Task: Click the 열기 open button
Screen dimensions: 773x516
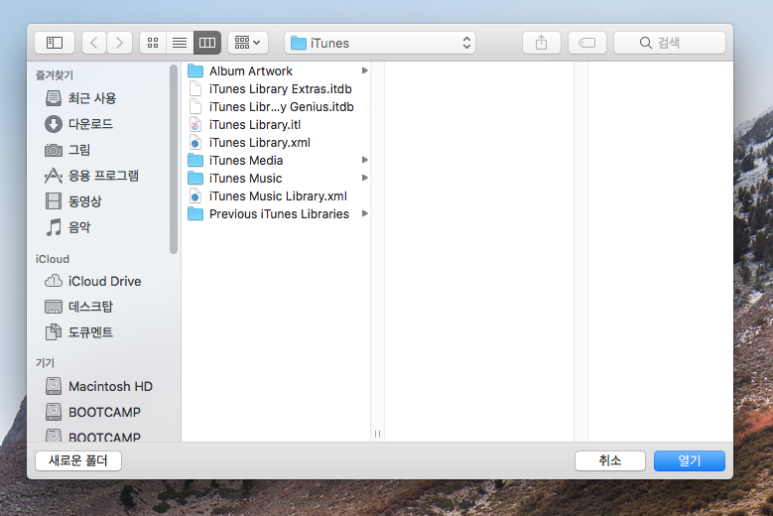Action: 689,460
